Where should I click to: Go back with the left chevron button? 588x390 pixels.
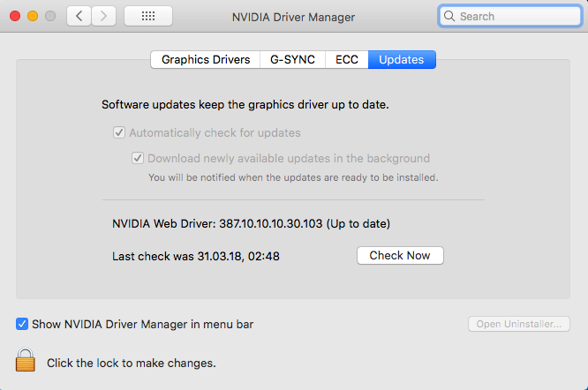pos(79,16)
